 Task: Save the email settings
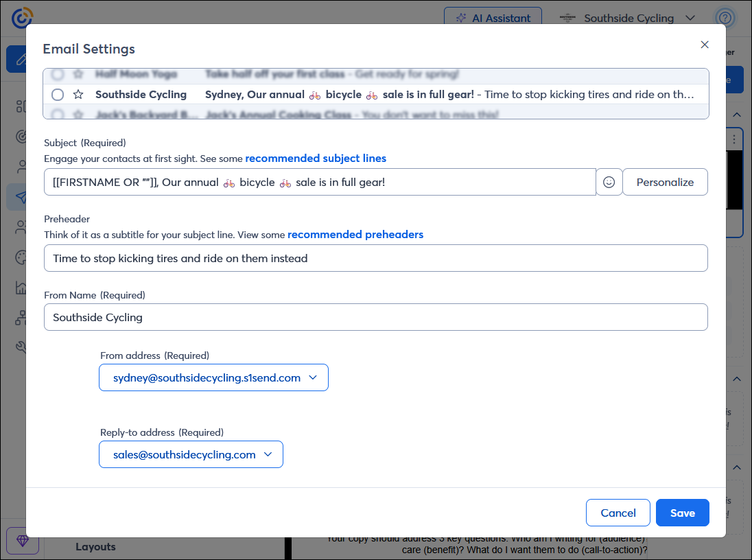(683, 513)
